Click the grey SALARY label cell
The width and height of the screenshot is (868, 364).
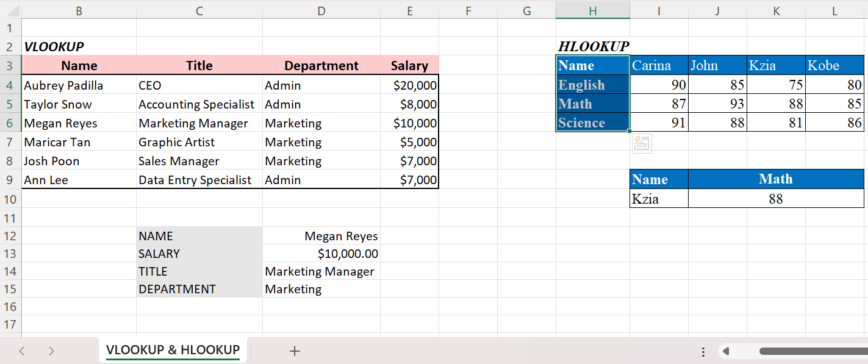point(199,254)
